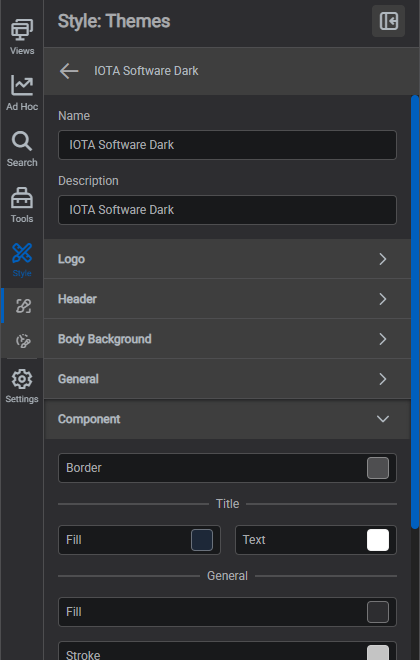This screenshot has height=660, width=420.
Task: Select the palette sub-item icon under Style
Action: 23,341
